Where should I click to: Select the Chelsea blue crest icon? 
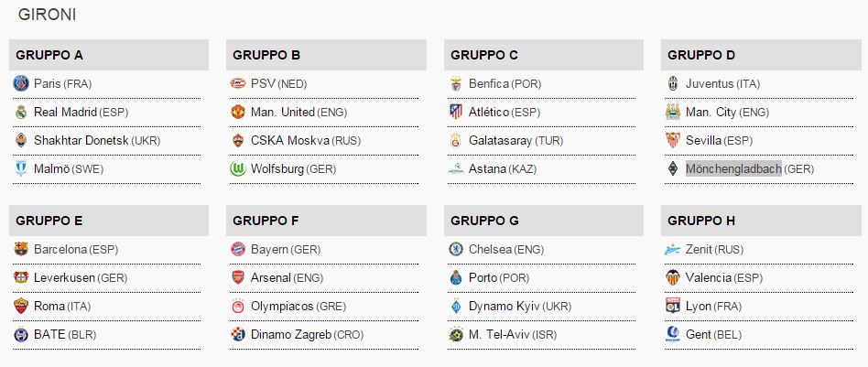click(456, 249)
